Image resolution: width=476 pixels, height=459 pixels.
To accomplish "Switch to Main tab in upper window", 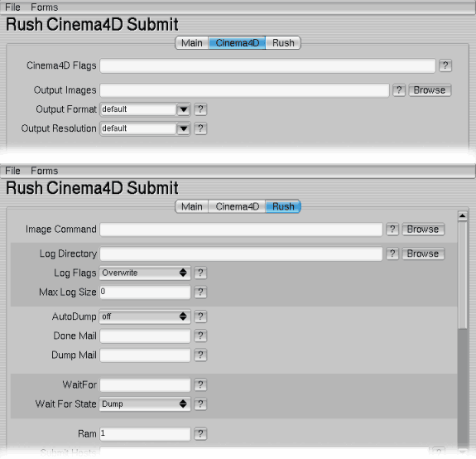I will [192, 43].
